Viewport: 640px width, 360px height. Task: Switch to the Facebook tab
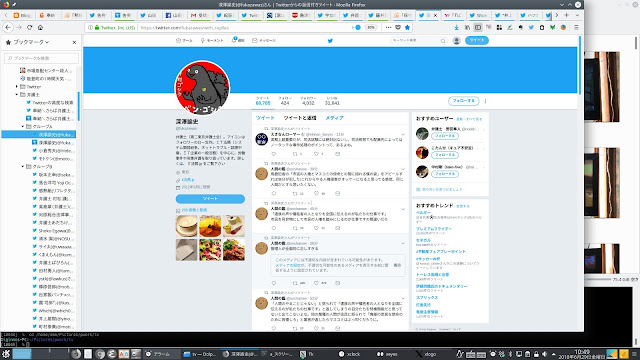(174, 15)
